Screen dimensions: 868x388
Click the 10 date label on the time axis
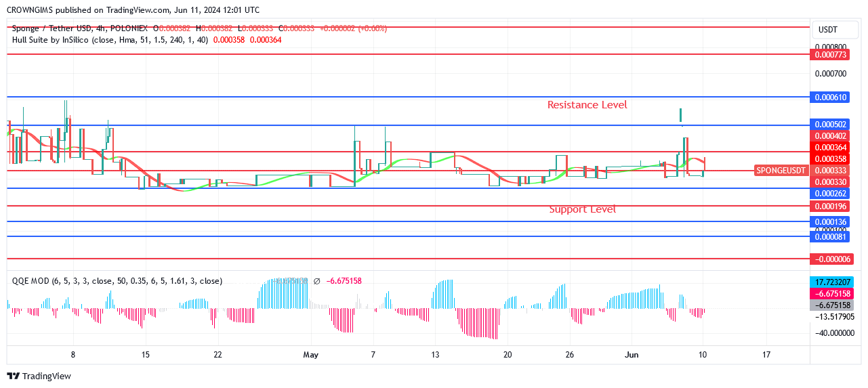703,355
